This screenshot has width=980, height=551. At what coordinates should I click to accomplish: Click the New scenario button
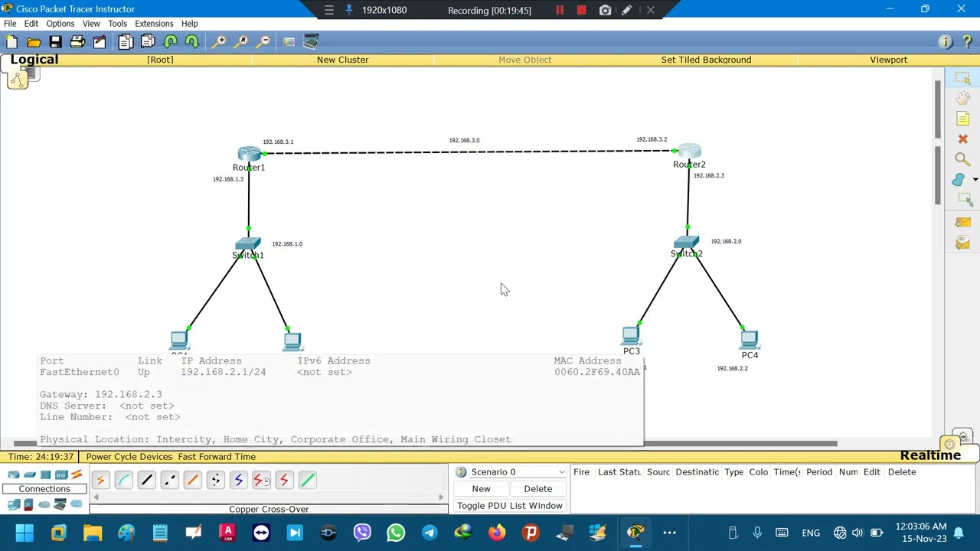(481, 489)
